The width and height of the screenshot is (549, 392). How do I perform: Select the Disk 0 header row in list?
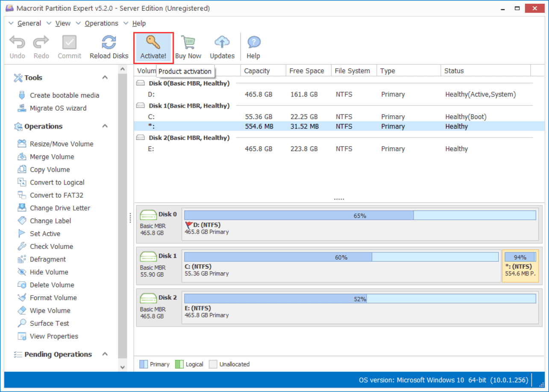click(x=334, y=83)
